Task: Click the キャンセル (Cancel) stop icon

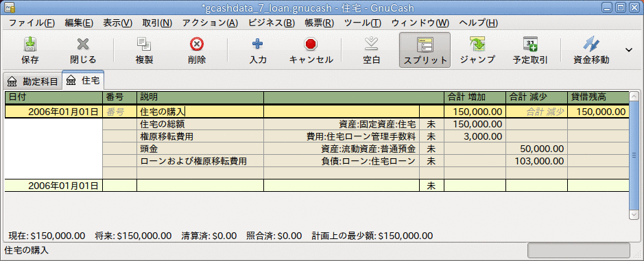Action: pyautogui.click(x=311, y=44)
